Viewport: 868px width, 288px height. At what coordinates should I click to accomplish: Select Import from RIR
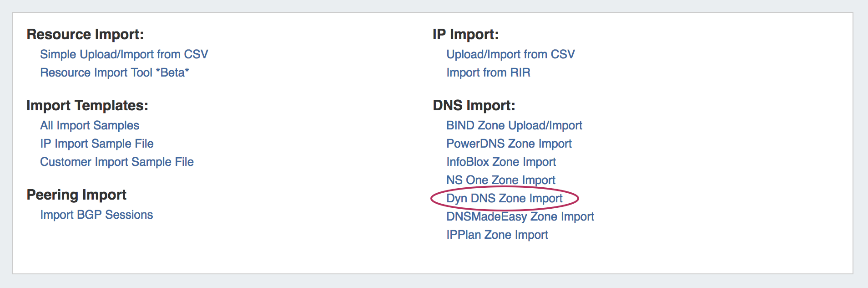[488, 72]
